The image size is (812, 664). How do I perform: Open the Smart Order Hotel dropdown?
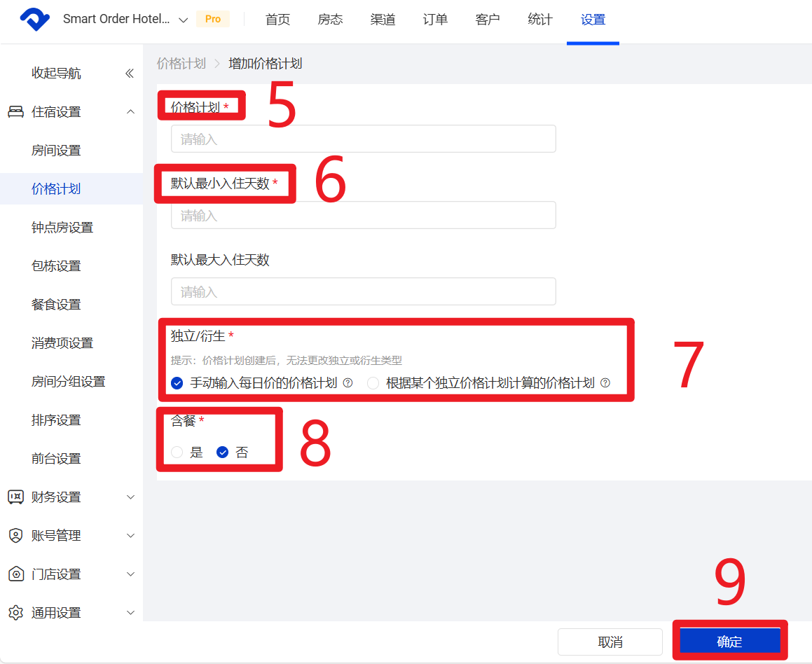pos(184,20)
